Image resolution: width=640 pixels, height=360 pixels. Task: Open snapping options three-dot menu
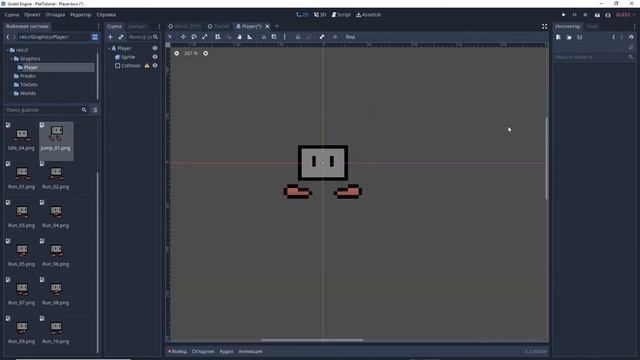tap(284, 37)
